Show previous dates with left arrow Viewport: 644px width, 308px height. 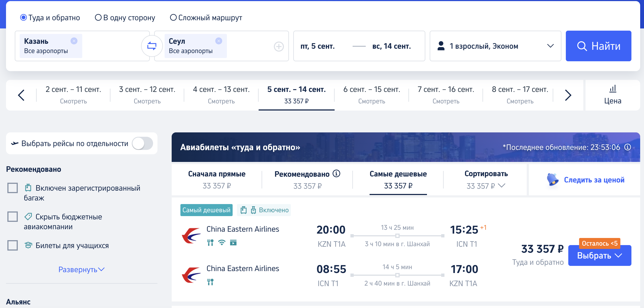click(x=21, y=95)
